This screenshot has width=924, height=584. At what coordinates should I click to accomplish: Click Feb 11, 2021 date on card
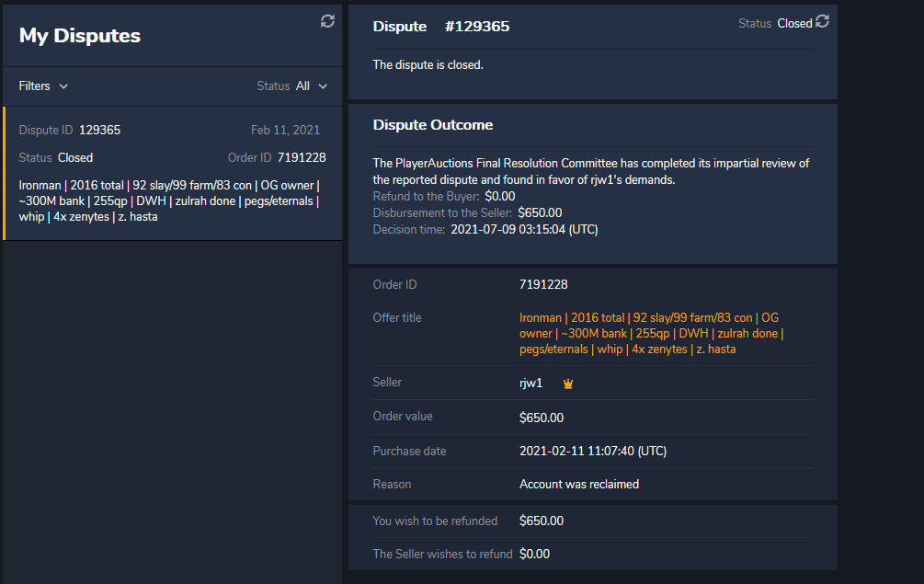pyautogui.click(x=285, y=131)
